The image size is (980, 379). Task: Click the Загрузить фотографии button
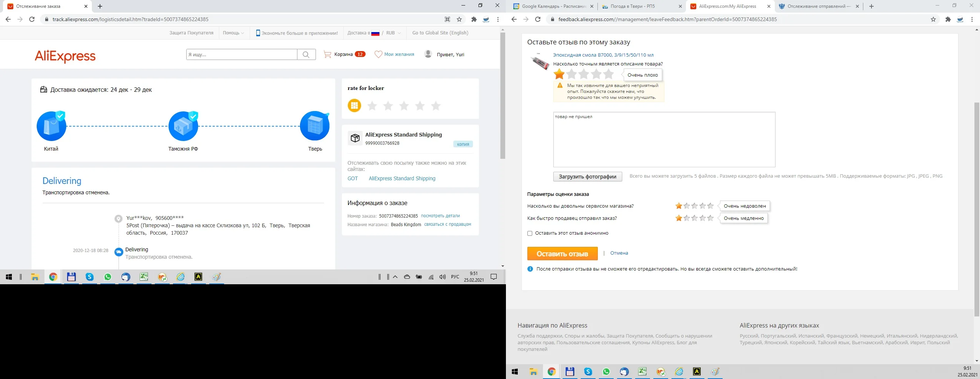coord(587,177)
